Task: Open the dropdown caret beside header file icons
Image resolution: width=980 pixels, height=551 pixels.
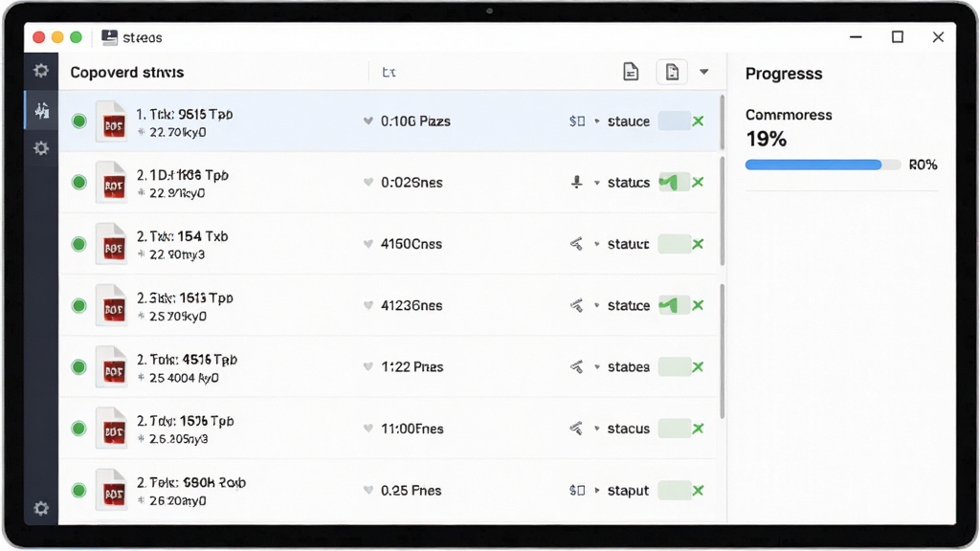Action: point(704,72)
